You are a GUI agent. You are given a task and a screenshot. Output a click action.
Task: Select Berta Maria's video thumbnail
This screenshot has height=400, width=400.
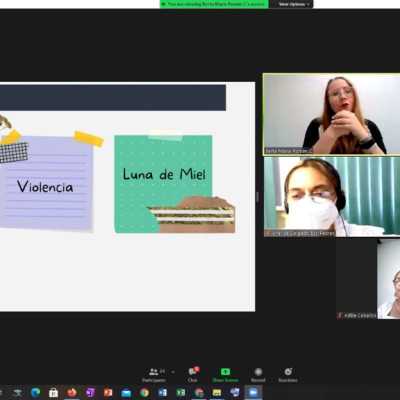coord(331,114)
